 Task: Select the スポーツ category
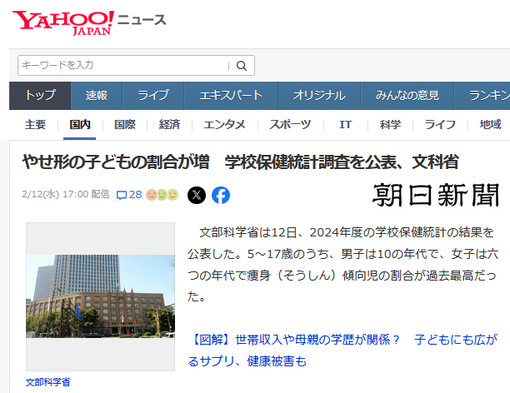click(290, 125)
